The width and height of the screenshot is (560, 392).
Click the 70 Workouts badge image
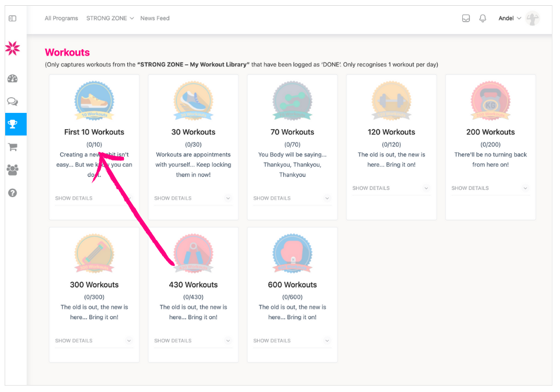tap(292, 101)
